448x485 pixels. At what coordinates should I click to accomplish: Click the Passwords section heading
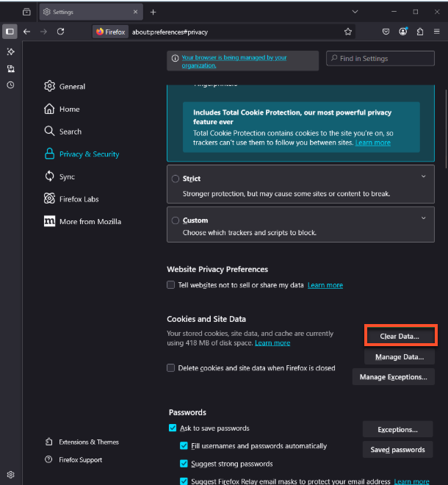coord(187,412)
